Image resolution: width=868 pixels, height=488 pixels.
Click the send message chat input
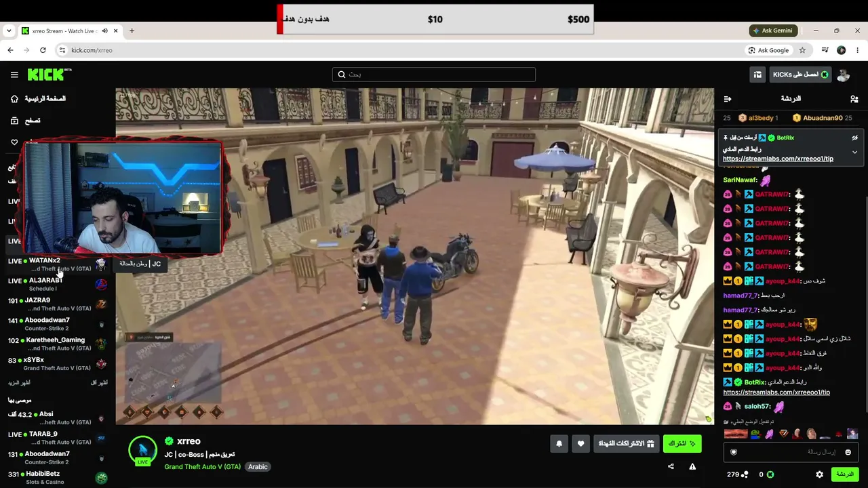point(791,452)
